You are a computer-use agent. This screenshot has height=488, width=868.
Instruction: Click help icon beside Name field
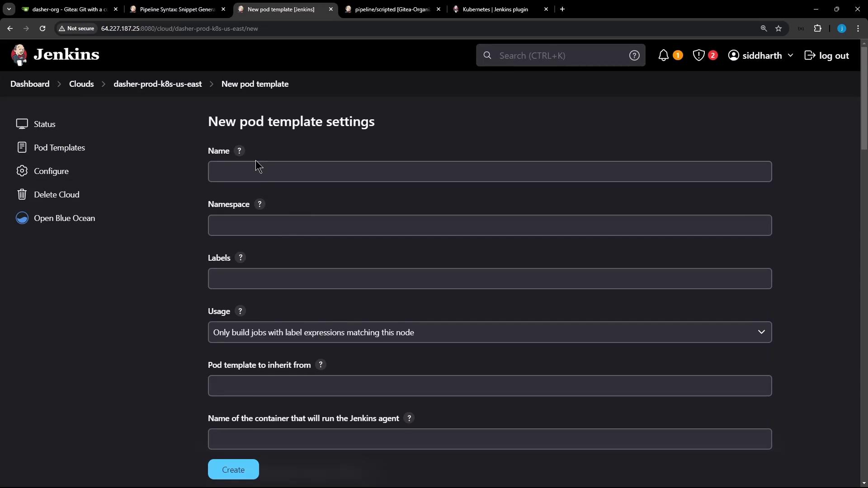point(239,151)
